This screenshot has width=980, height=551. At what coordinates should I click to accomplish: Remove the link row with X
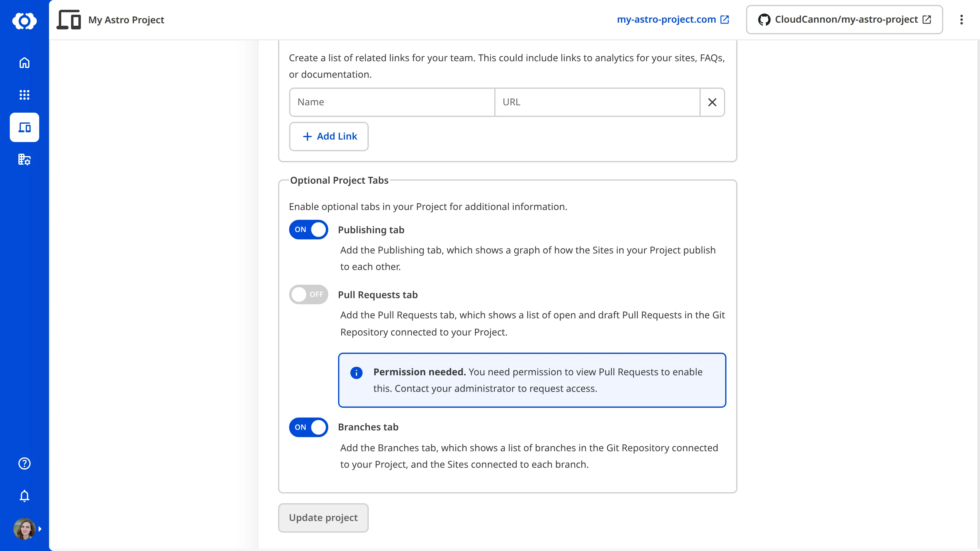point(712,102)
